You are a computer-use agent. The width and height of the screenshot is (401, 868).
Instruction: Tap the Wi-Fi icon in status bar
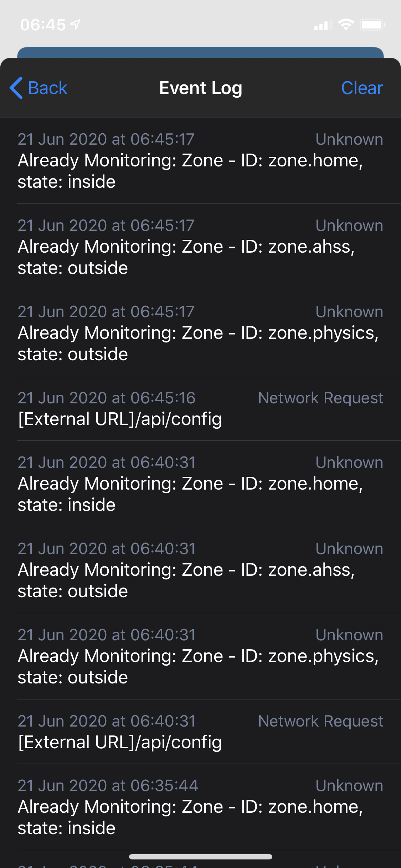point(345,24)
